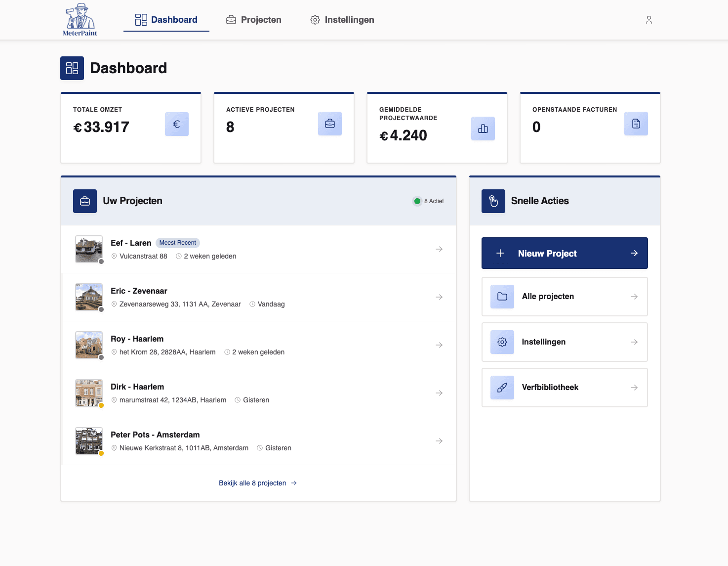728x566 pixels.
Task: Click the folder icon beside Alle projecten
Action: point(502,296)
